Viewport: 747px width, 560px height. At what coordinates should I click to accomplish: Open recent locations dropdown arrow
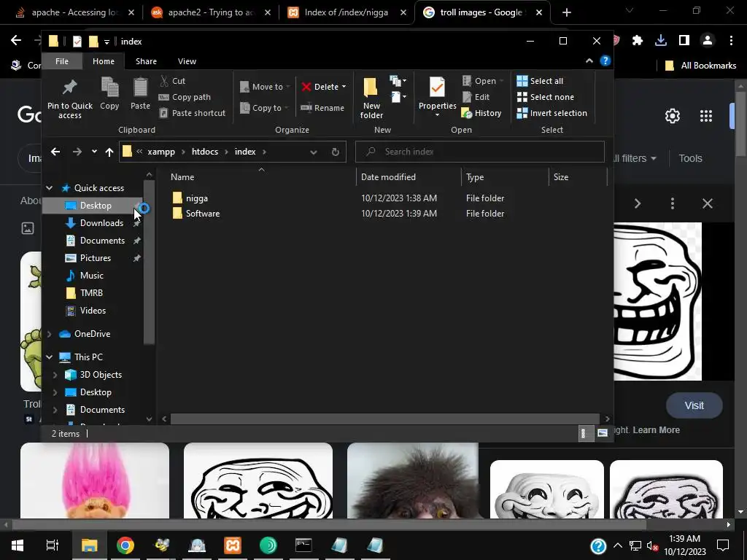coord(94,152)
